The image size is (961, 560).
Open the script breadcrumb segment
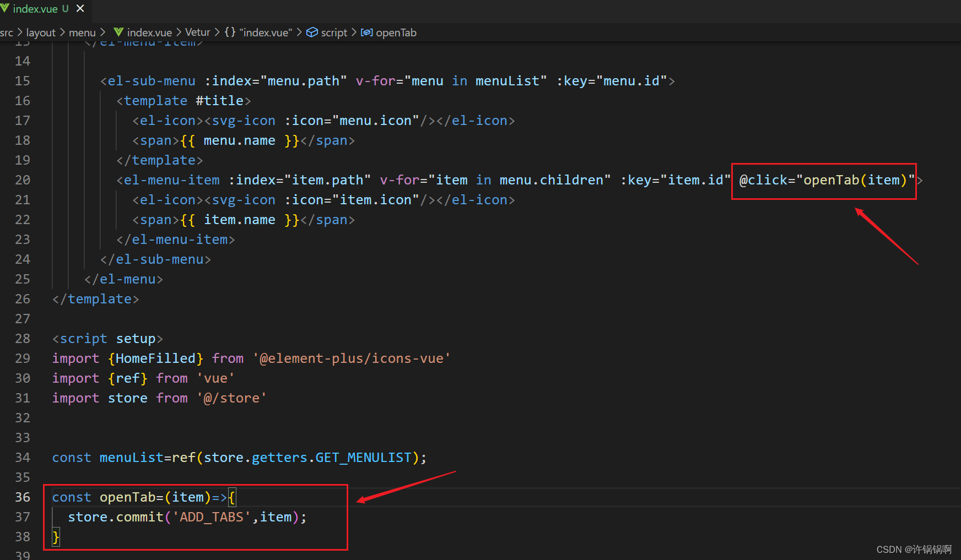(334, 32)
